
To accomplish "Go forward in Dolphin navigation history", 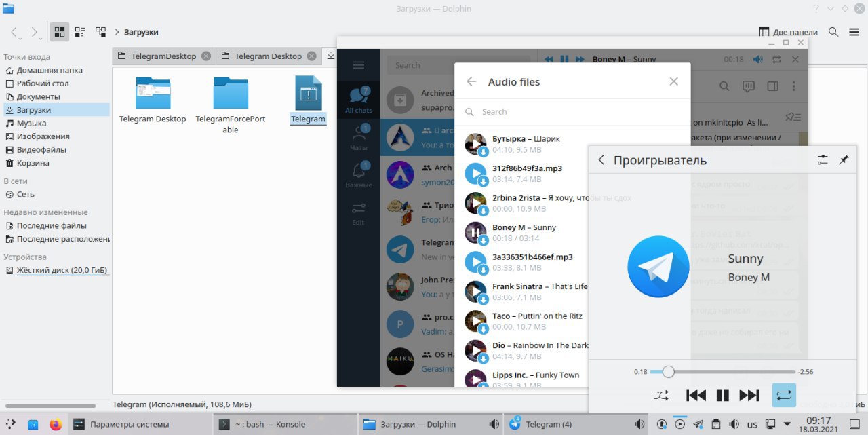I will [35, 32].
